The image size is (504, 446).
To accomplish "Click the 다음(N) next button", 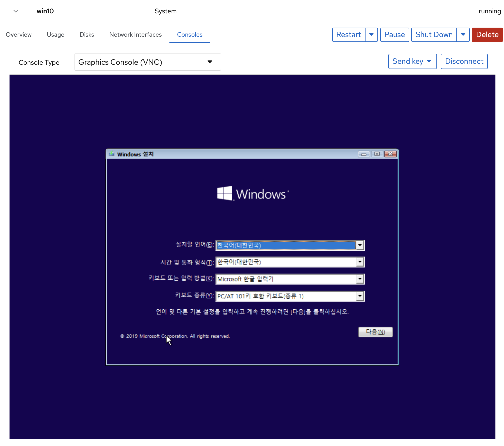I will pos(375,332).
